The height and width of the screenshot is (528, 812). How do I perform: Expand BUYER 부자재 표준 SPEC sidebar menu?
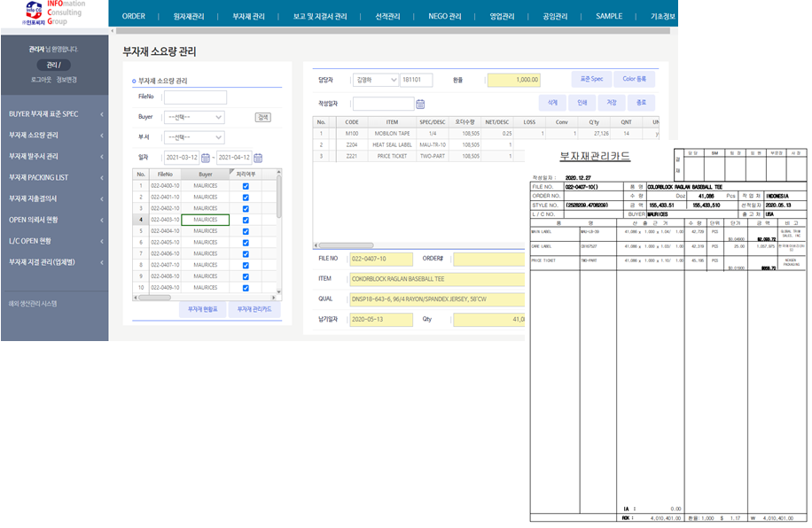coord(54,114)
